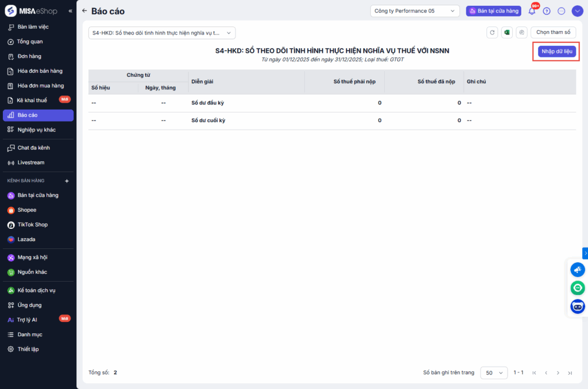Image resolution: width=588 pixels, height=389 pixels.
Task: Open Công ty Performance 05 company dropdown
Action: pos(415,11)
